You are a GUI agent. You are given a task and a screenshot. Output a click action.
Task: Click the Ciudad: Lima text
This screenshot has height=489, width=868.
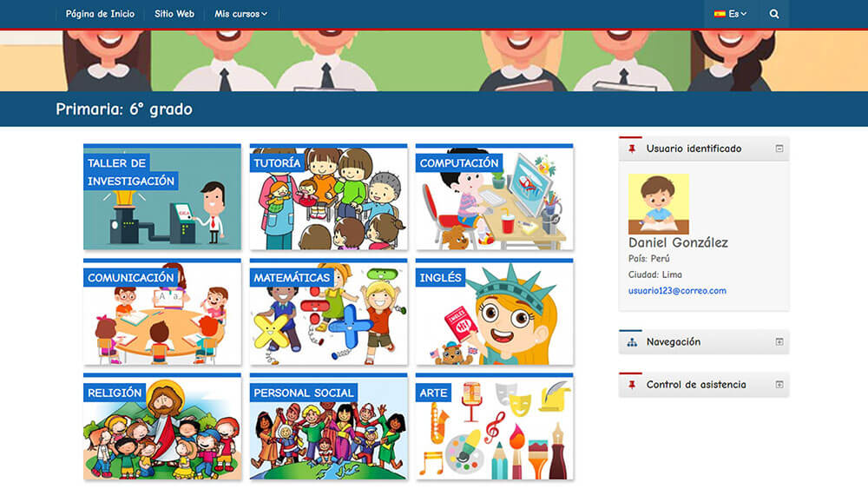(654, 274)
